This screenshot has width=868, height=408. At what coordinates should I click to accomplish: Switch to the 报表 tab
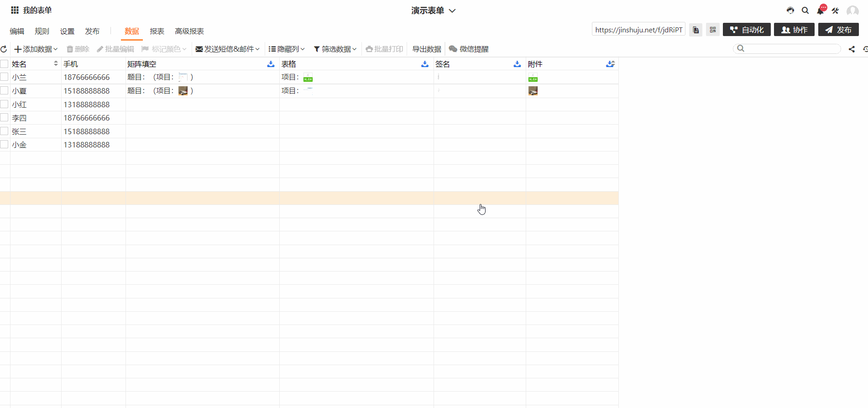click(x=157, y=31)
